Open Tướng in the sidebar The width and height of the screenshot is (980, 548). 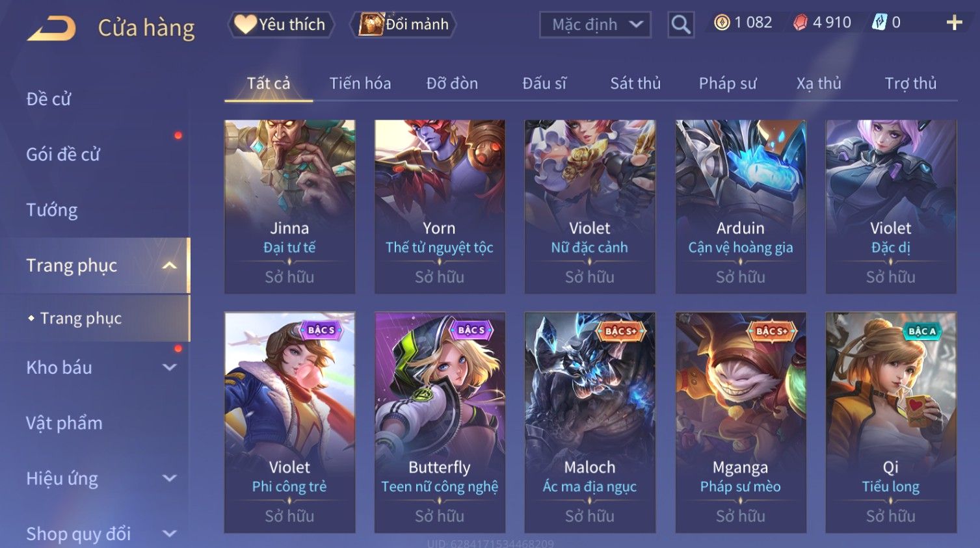click(x=52, y=210)
